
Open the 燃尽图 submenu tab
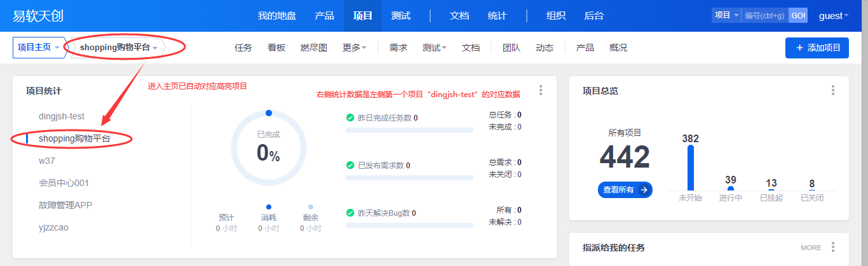[313, 48]
